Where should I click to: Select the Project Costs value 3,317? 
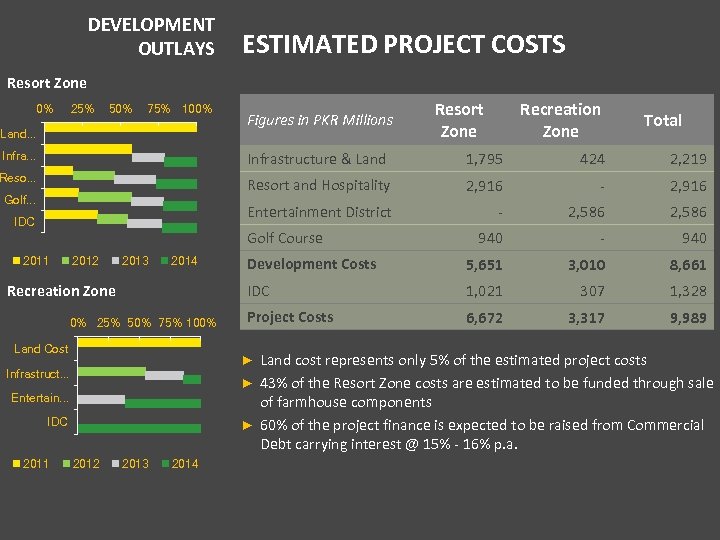pyautogui.click(x=586, y=318)
